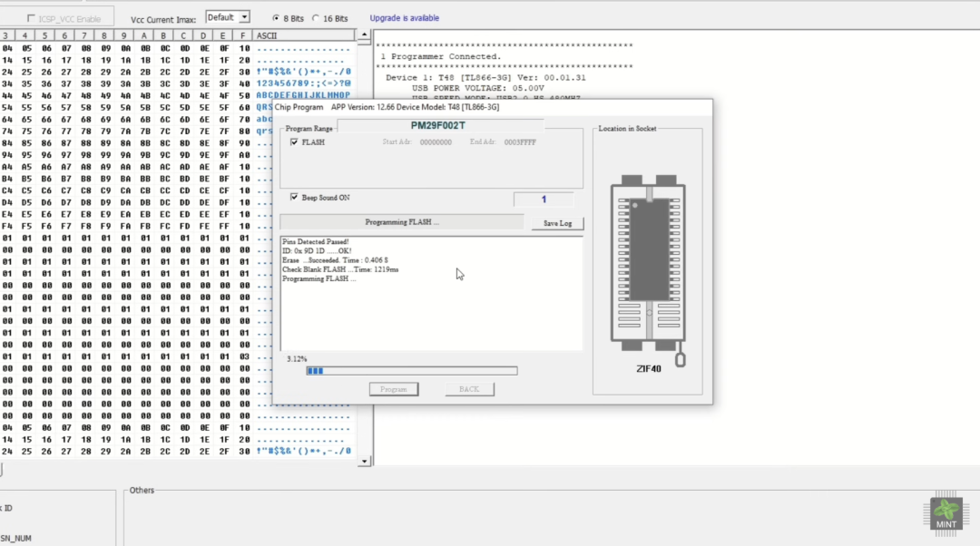Click the Start Adr address field

point(436,142)
